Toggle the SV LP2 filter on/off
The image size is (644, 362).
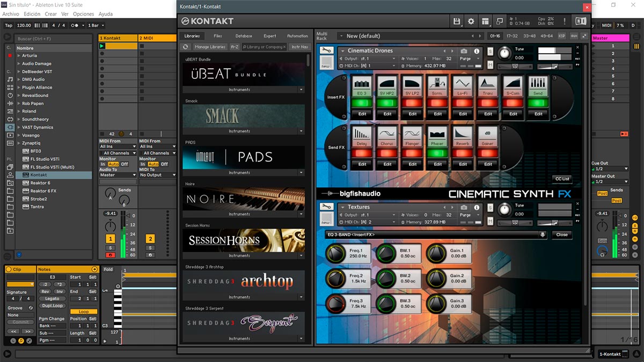413,102
